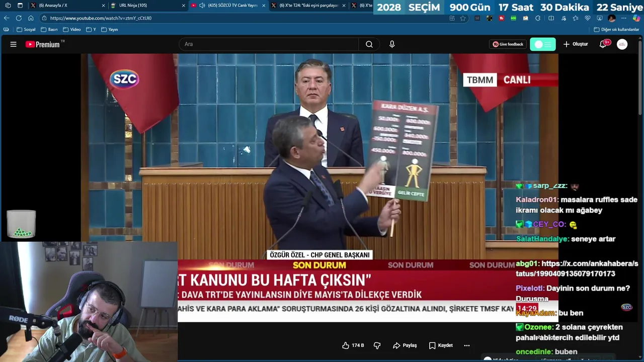
Task: Close the SÖZCÜ TV YouTube tab
Action: coord(264,6)
